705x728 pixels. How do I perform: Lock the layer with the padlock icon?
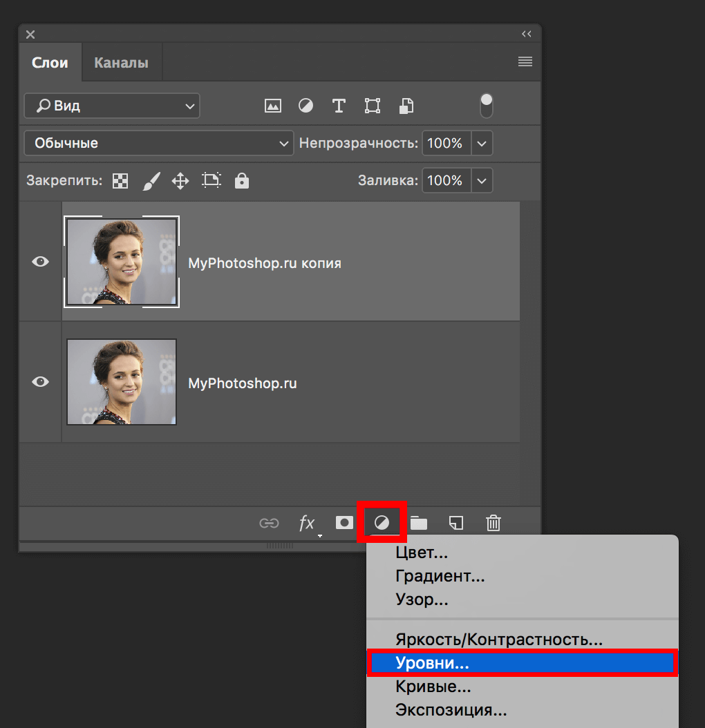pos(241,180)
